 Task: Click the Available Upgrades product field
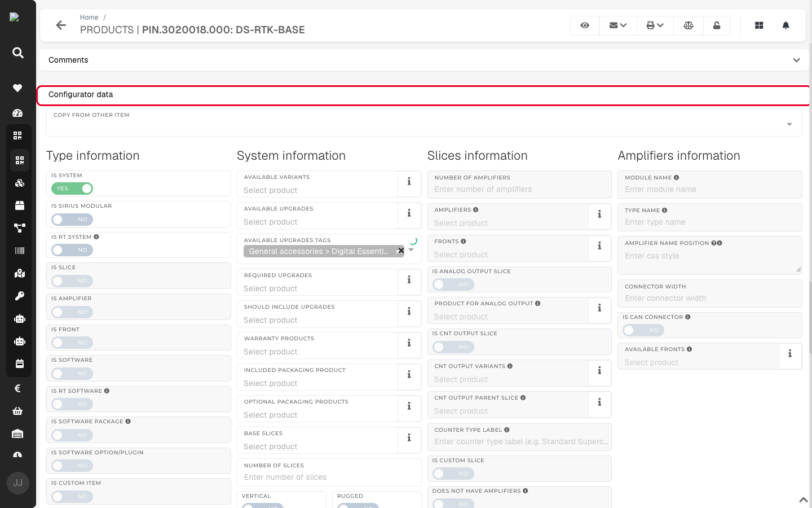317,216
